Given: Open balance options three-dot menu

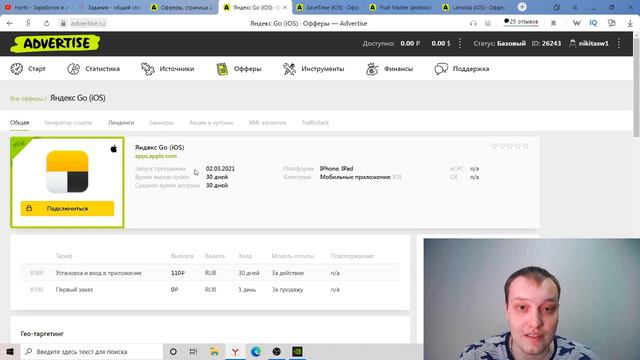Looking at the screenshot, I should (460, 43).
